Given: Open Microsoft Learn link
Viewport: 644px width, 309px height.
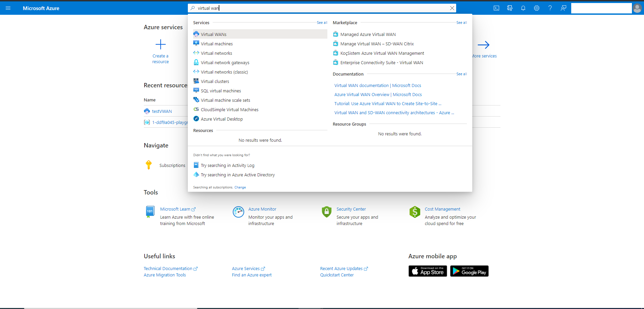Looking at the screenshot, I should pos(175,209).
